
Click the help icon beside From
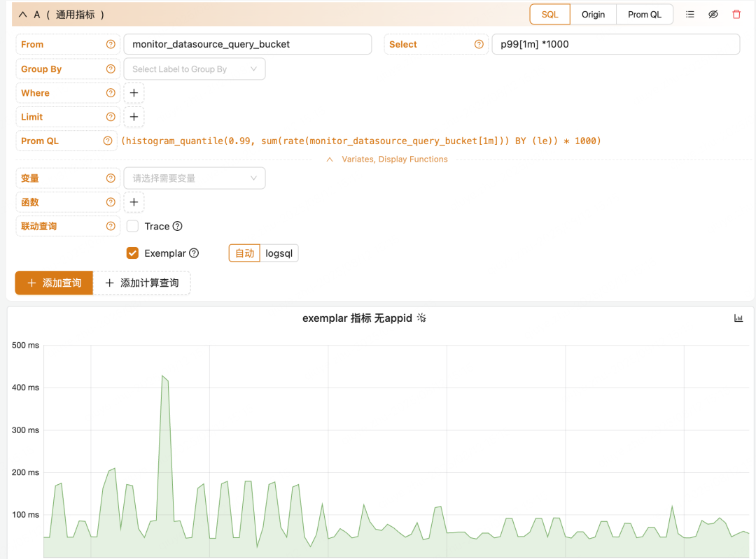[111, 44]
